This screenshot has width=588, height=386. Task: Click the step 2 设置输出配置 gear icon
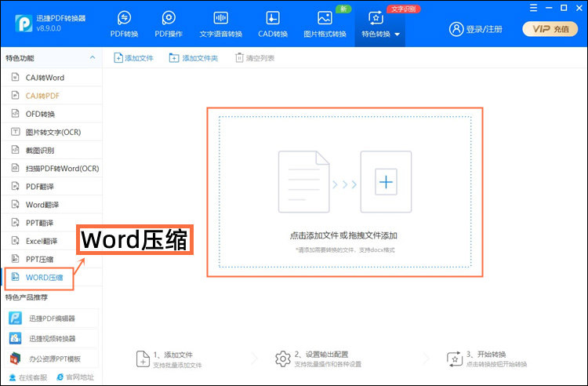(283, 359)
